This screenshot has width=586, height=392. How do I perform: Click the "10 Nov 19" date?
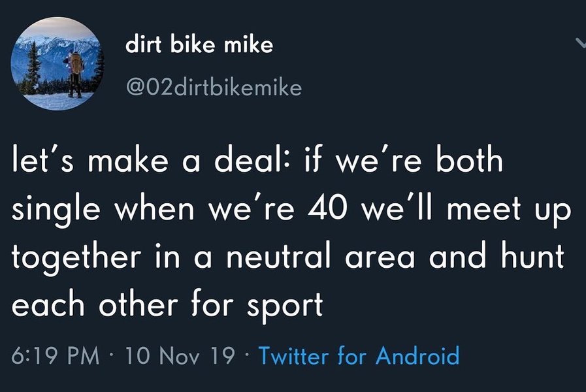point(179,356)
